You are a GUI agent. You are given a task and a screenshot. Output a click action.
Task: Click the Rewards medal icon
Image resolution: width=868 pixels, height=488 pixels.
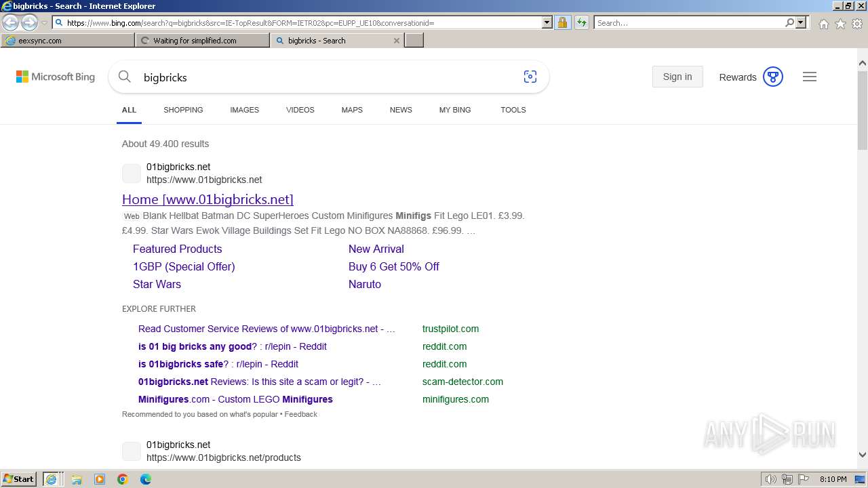(x=773, y=77)
